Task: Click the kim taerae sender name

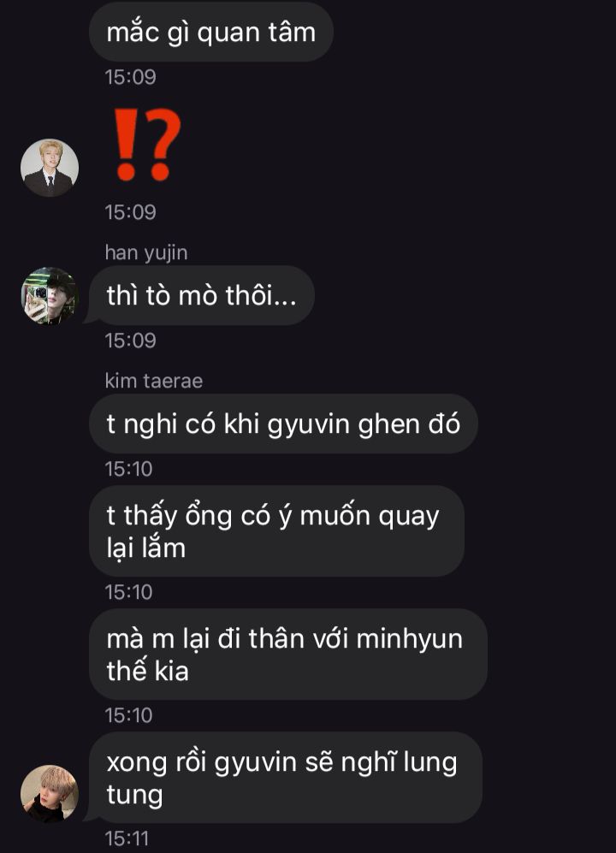Action: coord(154,381)
